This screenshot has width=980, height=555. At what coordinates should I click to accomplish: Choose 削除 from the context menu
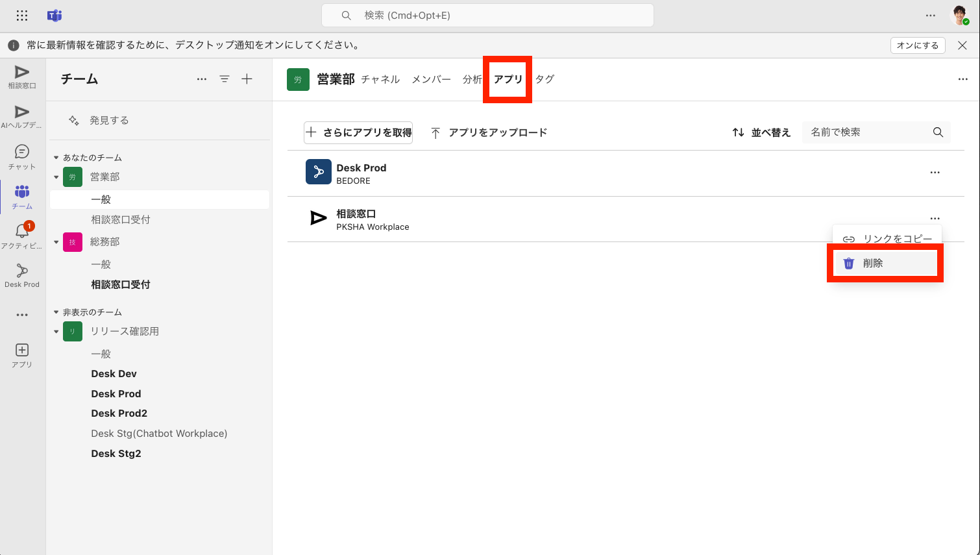coord(885,263)
